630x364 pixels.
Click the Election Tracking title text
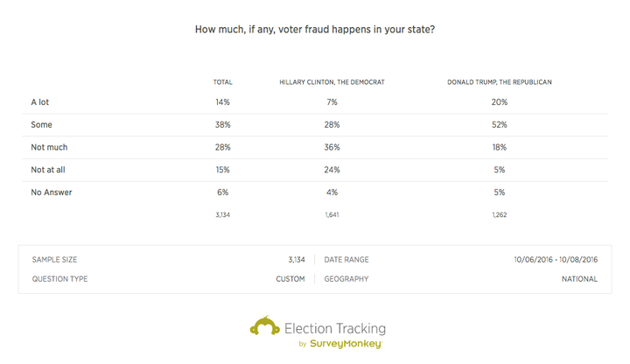tap(335, 329)
